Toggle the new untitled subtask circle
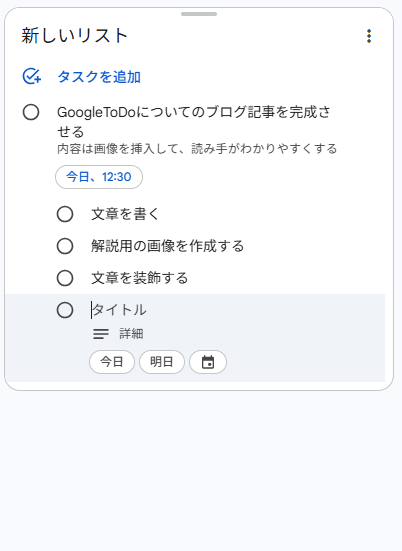 (65, 310)
